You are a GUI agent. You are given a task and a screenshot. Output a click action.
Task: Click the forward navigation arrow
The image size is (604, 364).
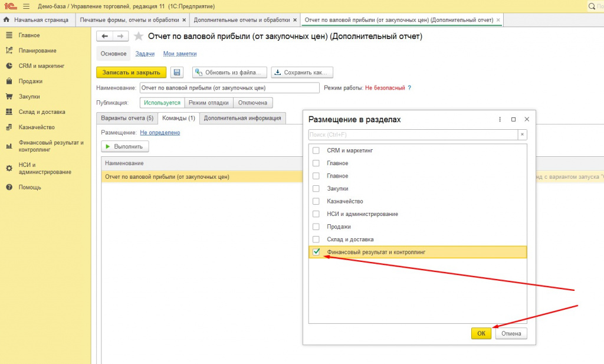pyautogui.click(x=120, y=36)
